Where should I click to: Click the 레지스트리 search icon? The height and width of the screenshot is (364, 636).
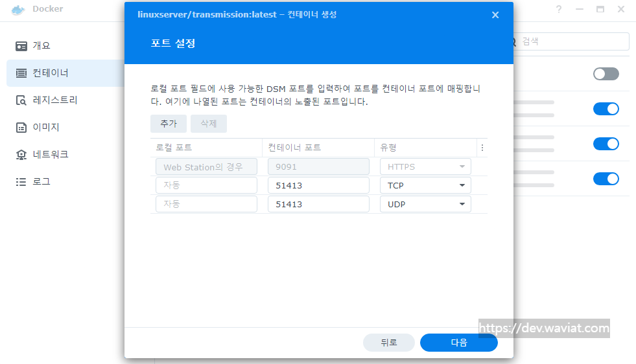coord(21,100)
